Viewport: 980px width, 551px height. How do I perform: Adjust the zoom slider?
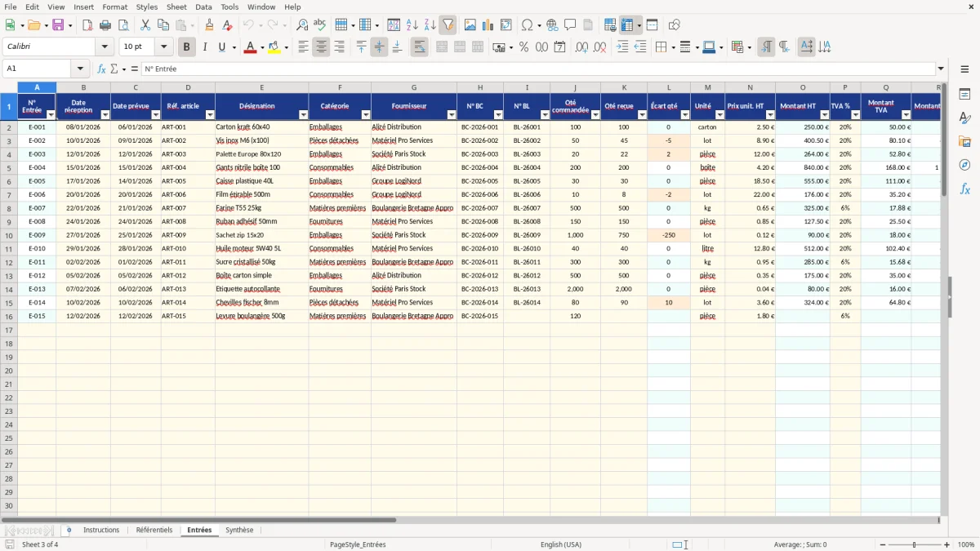pyautogui.click(x=914, y=544)
